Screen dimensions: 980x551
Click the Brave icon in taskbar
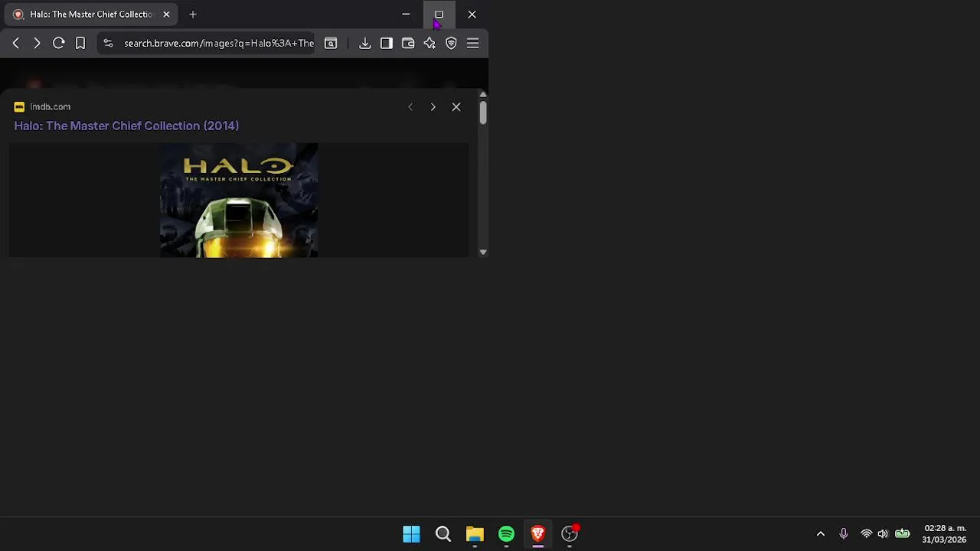pos(537,534)
